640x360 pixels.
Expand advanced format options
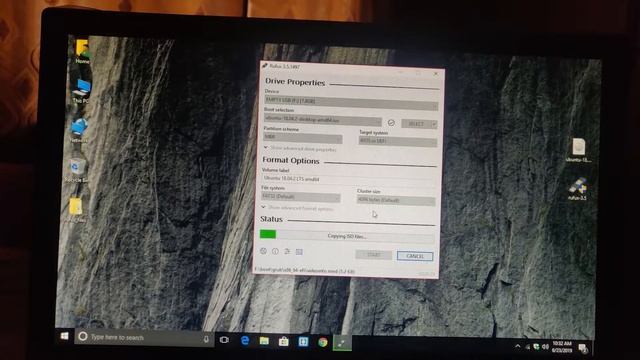[x=298, y=208]
